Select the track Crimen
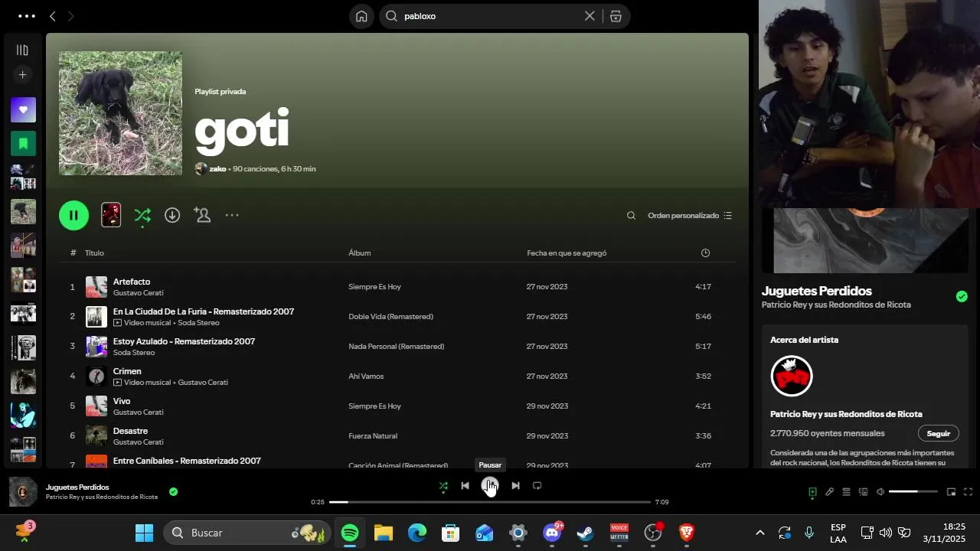The width and height of the screenshot is (980, 551). [127, 371]
